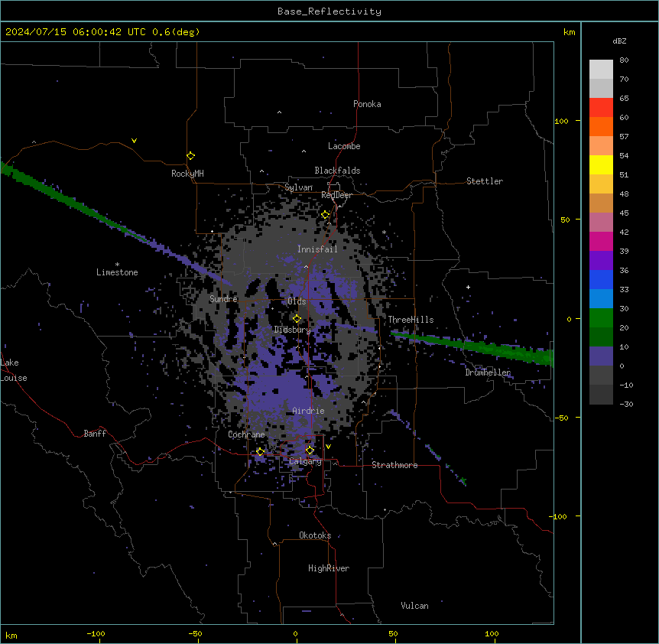The height and width of the screenshot is (644, 659).
Task: Click the ThreeHills label
Action: pyautogui.click(x=411, y=320)
